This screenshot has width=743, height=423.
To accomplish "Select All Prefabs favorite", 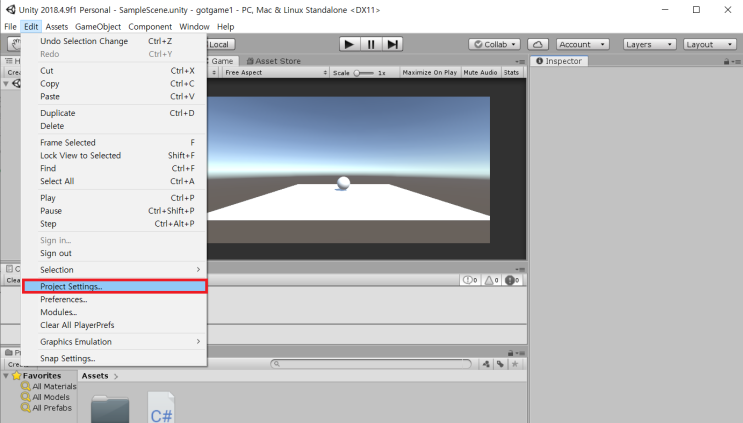I will click(x=46, y=408).
